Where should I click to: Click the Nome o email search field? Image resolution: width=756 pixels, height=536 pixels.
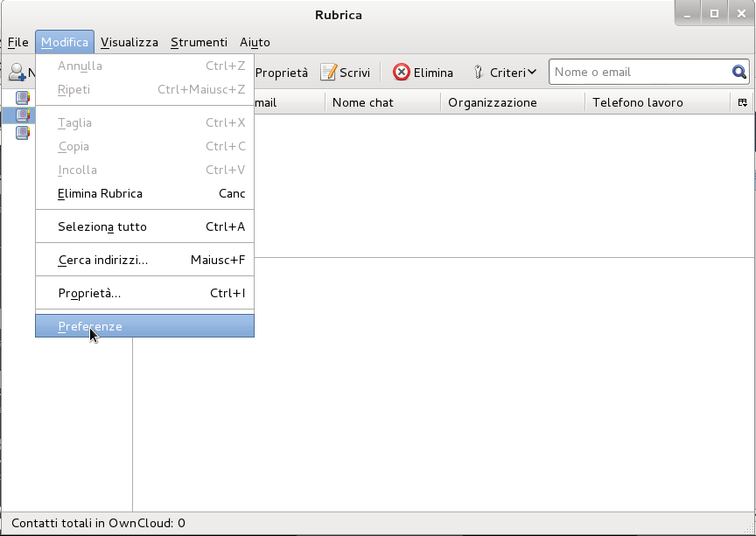[639, 73]
